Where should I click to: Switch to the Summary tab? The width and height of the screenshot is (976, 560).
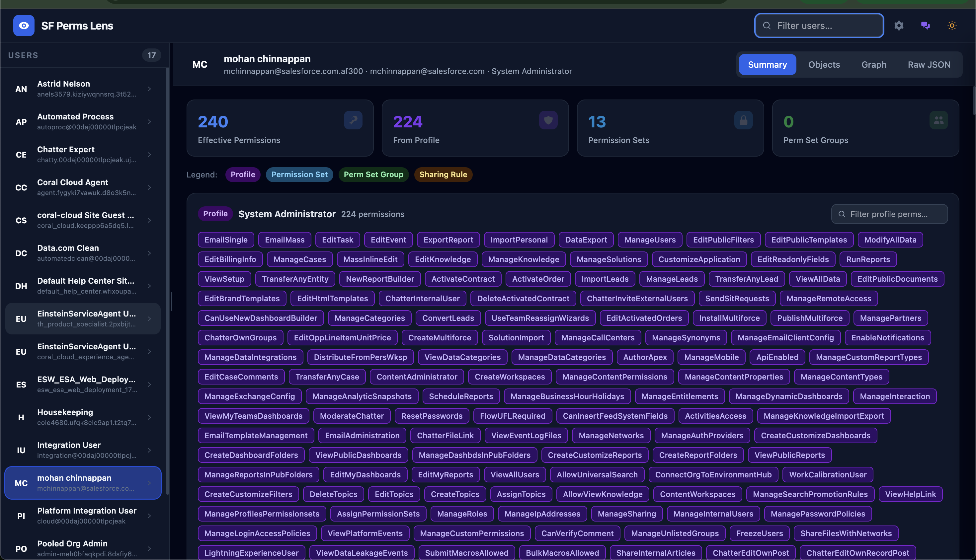pyautogui.click(x=768, y=65)
